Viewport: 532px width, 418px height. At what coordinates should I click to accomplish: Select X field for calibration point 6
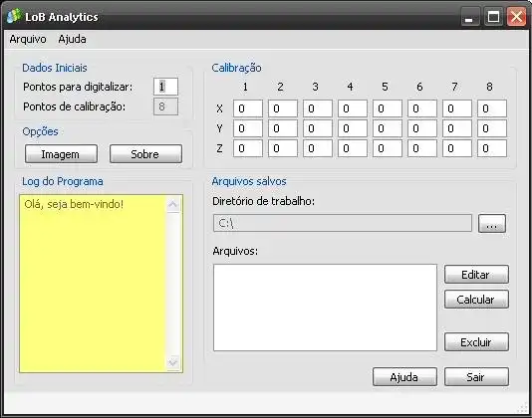pyautogui.click(x=422, y=108)
